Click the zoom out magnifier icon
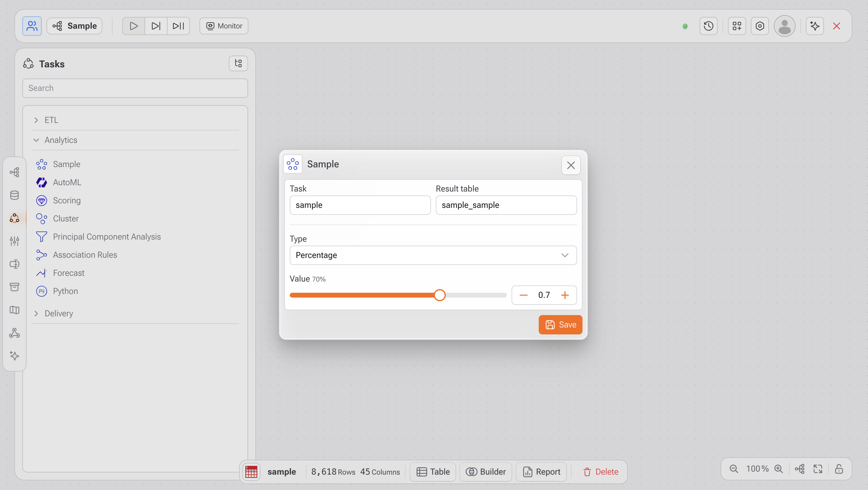This screenshot has width=868, height=490. click(734, 469)
